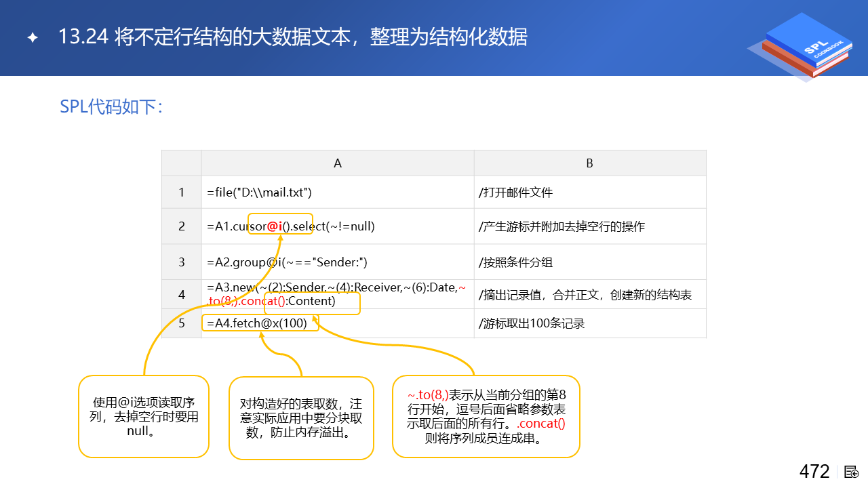Screen dimensions: 868x488
Task: Select the cell with =A1.cursor@i().select(~!=null)
Action: pyautogui.click(x=338, y=226)
